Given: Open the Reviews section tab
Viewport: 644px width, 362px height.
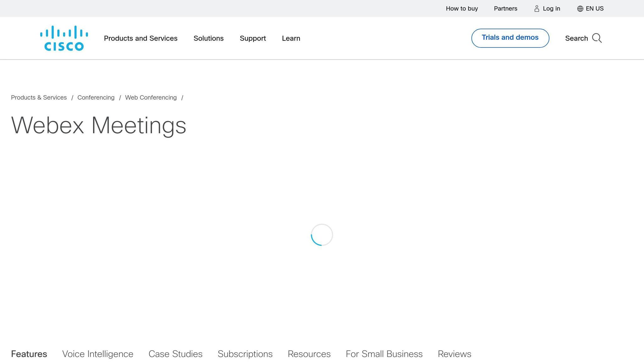Looking at the screenshot, I should click(454, 354).
